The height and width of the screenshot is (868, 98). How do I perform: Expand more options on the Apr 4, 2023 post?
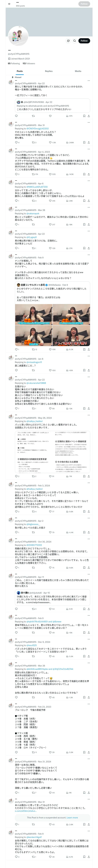click(89, 149)
